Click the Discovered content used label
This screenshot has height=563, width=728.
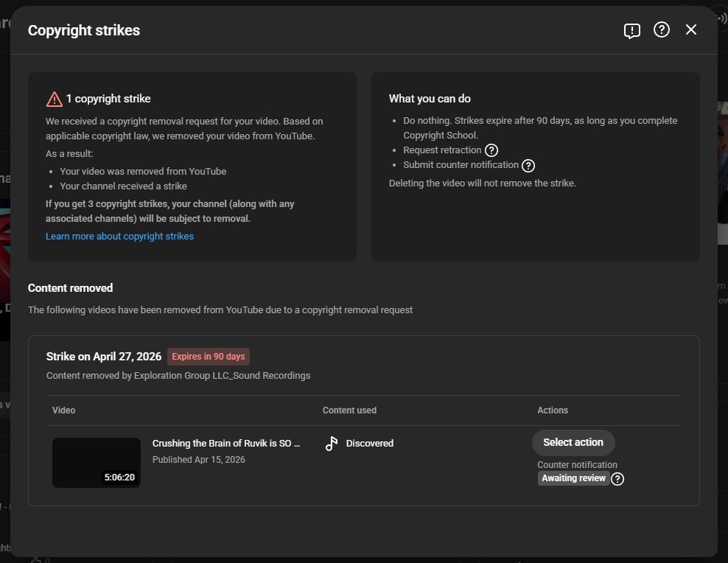370,444
